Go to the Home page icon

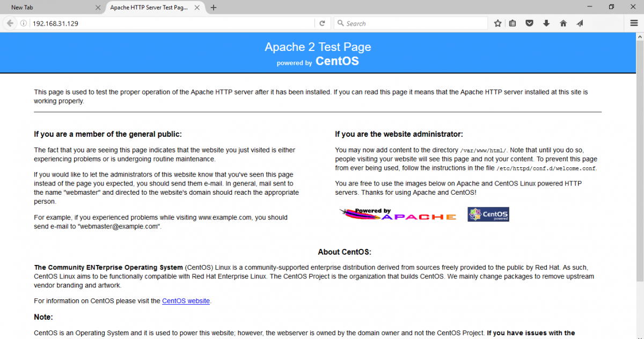(563, 24)
